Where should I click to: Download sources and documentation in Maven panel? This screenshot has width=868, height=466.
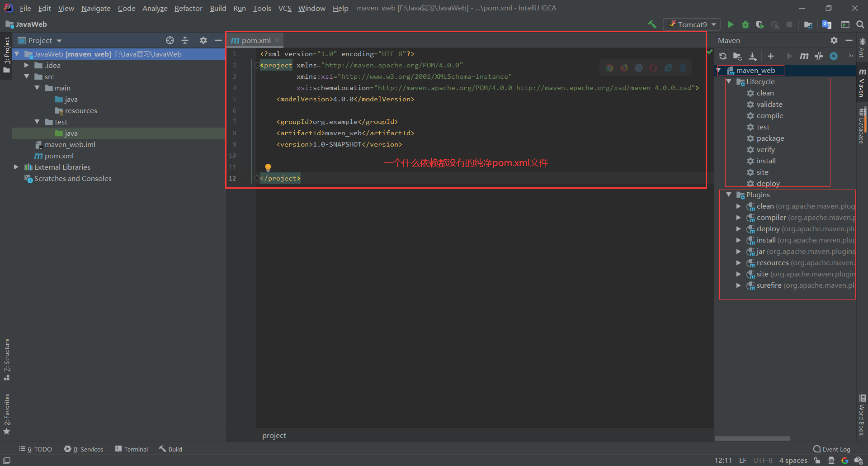753,56
